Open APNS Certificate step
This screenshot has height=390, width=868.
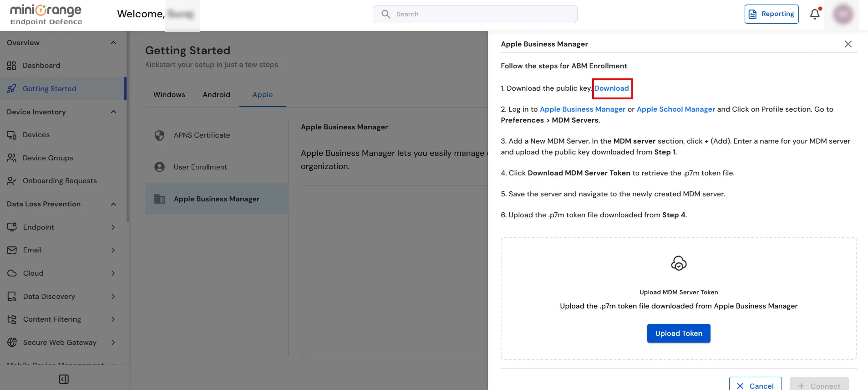click(217, 135)
